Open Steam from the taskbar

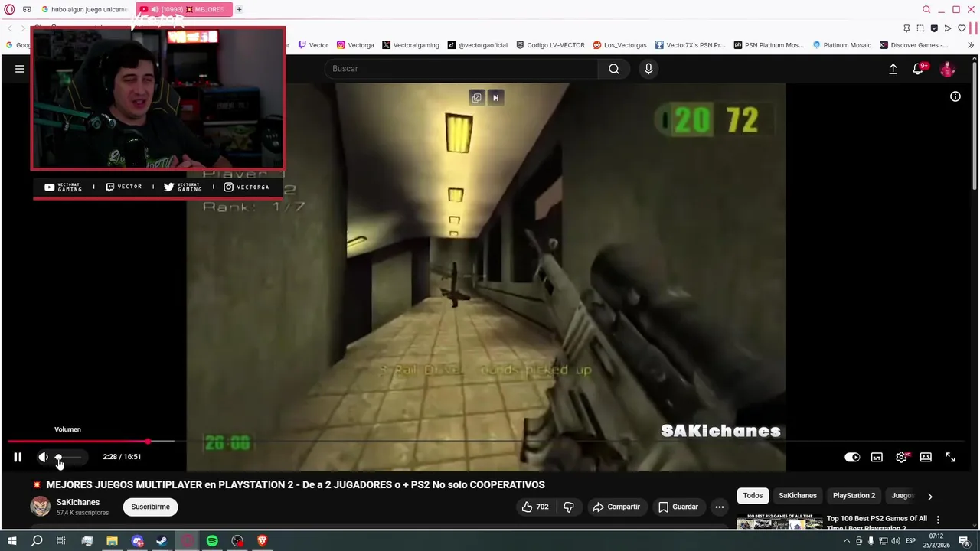[162, 541]
